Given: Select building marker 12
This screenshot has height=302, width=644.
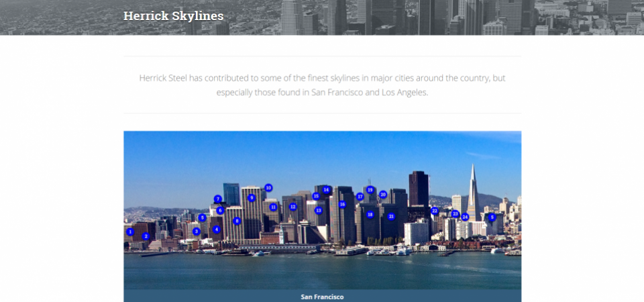Looking at the screenshot, I should 292,207.
